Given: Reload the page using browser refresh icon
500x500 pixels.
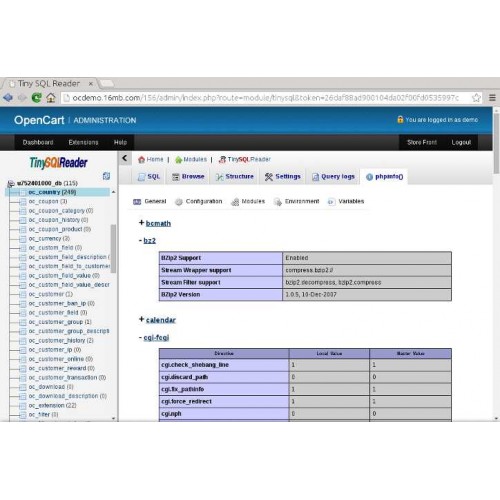Looking at the screenshot, I should (36, 98).
